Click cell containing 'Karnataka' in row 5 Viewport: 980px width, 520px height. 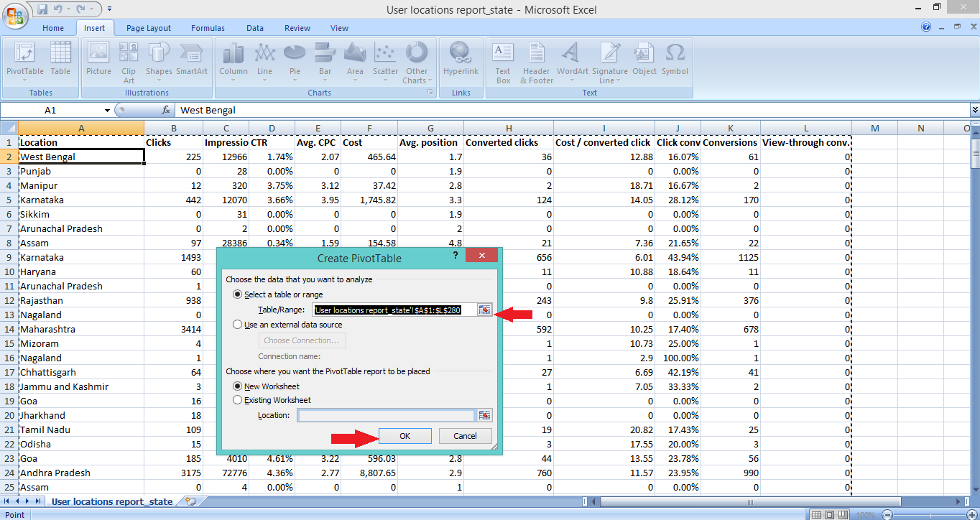[81, 200]
